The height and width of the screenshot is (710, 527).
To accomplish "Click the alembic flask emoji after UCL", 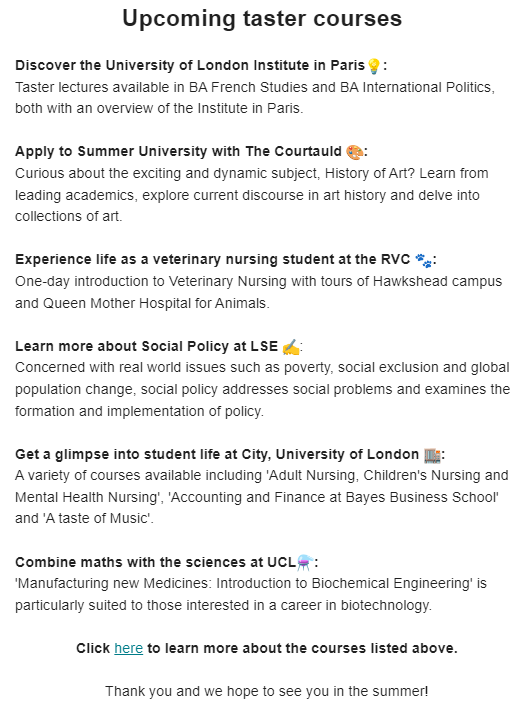I will [x=305, y=562].
